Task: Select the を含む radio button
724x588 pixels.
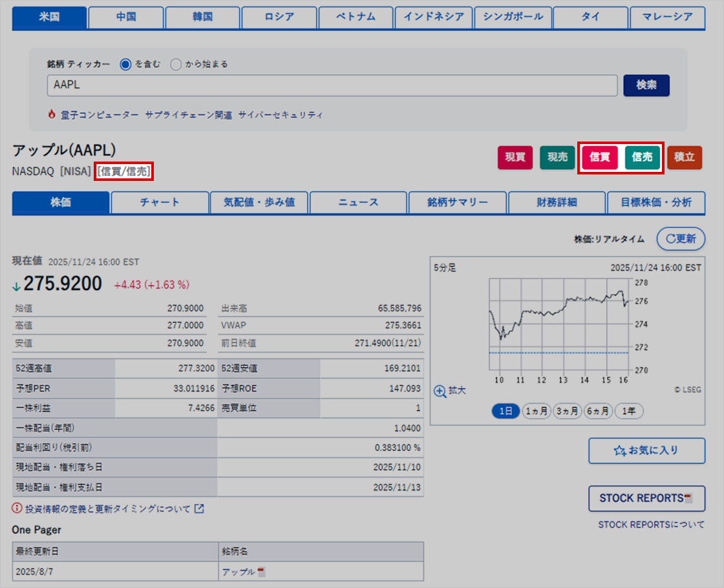Action: point(125,64)
